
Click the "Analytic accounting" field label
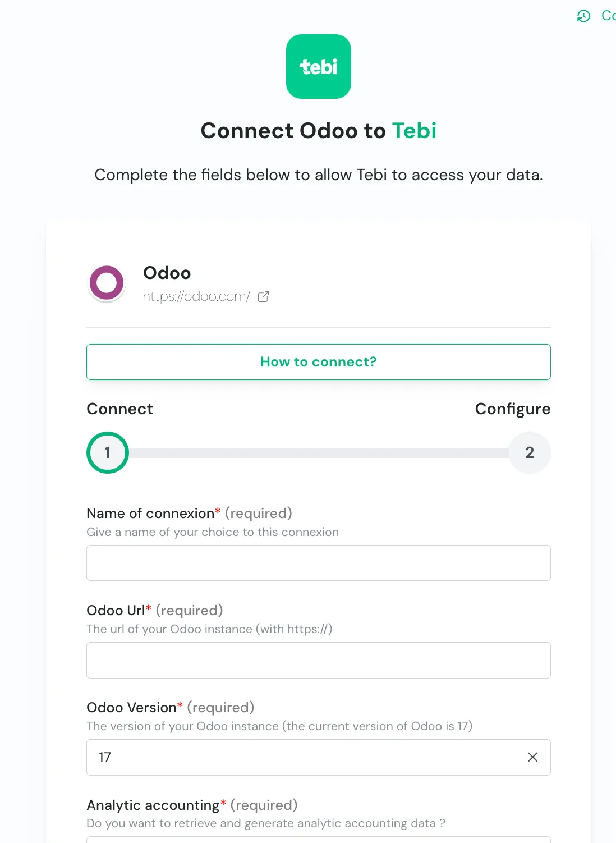click(153, 805)
